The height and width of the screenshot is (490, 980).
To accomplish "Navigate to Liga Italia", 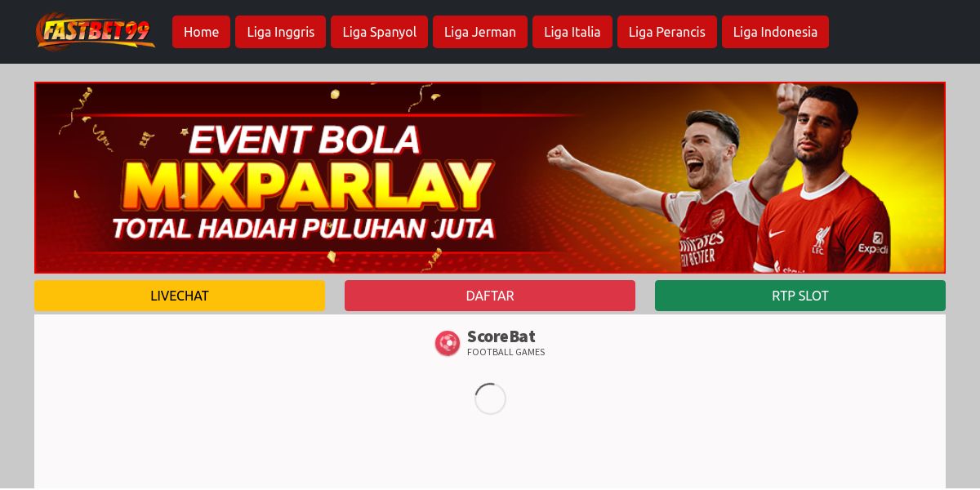I will [x=572, y=32].
